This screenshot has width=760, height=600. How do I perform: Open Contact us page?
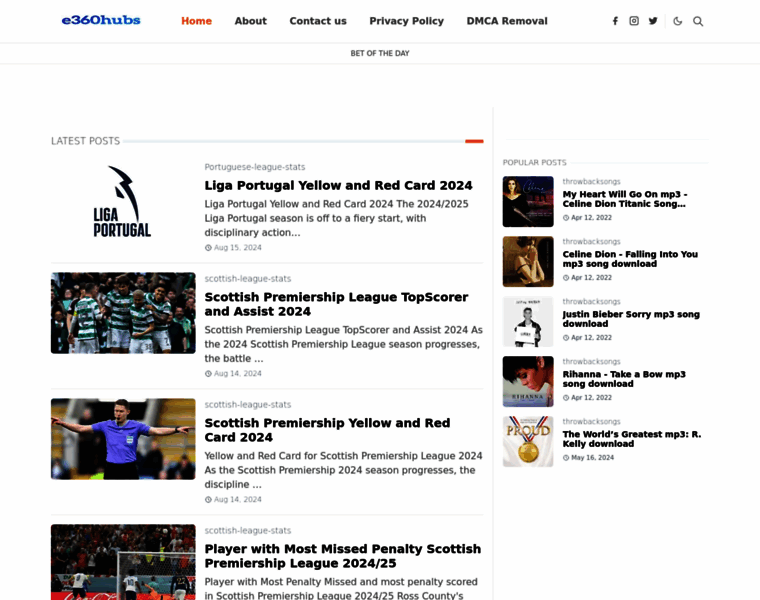pos(318,21)
